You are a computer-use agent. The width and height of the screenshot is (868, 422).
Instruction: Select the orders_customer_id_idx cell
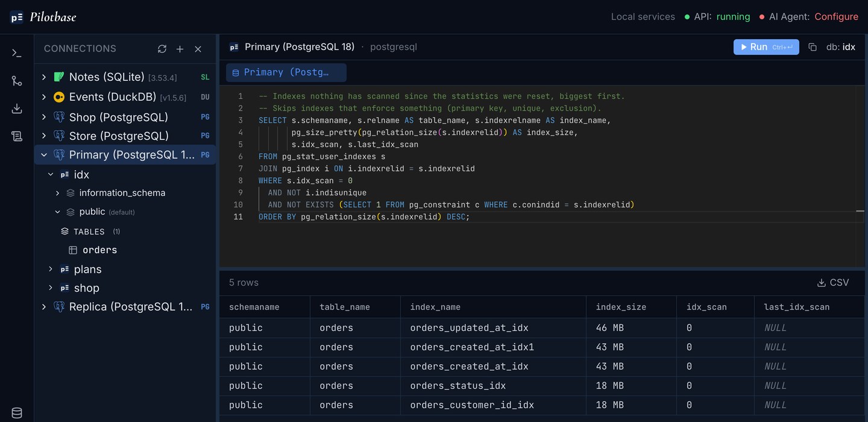(493, 405)
